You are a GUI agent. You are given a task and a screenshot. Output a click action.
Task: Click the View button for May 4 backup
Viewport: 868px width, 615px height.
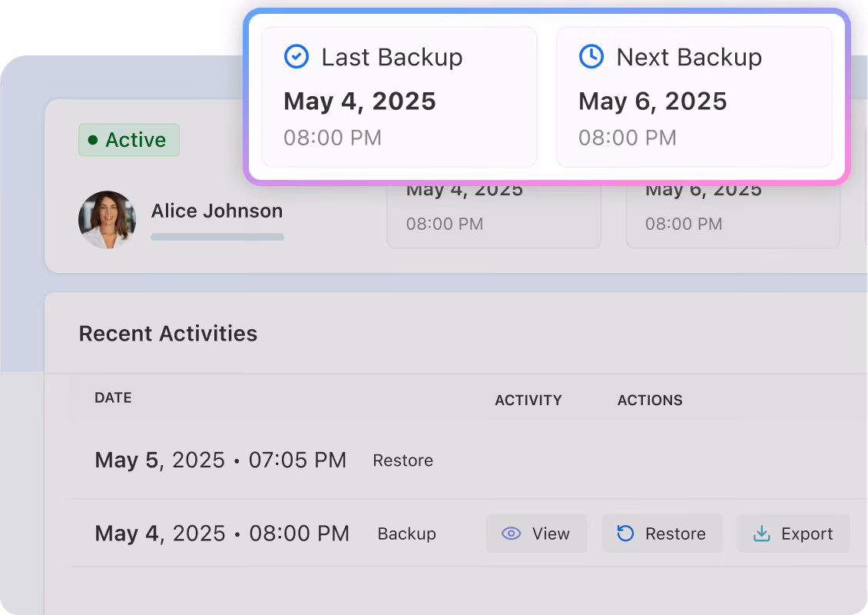click(536, 534)
